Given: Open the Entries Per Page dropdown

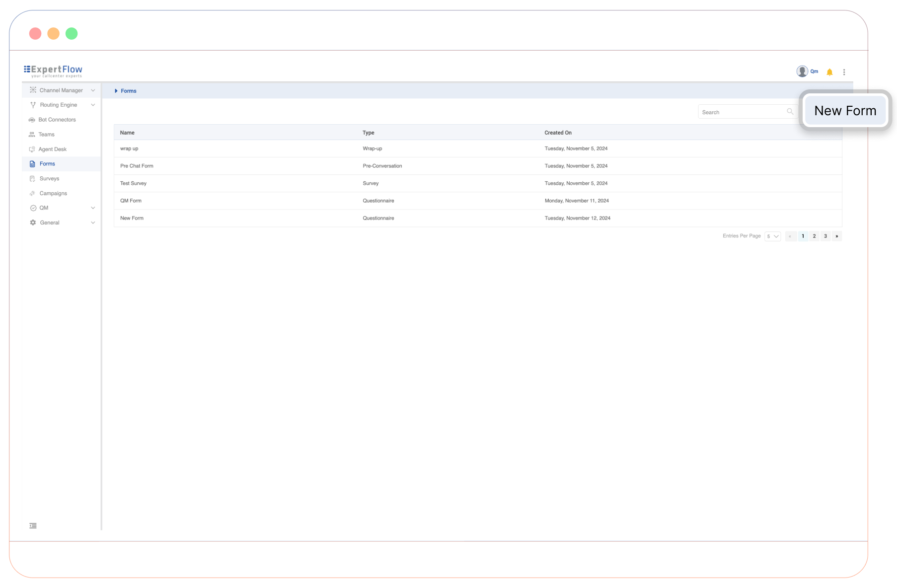Looking at the screenshot, I should 772,236.
